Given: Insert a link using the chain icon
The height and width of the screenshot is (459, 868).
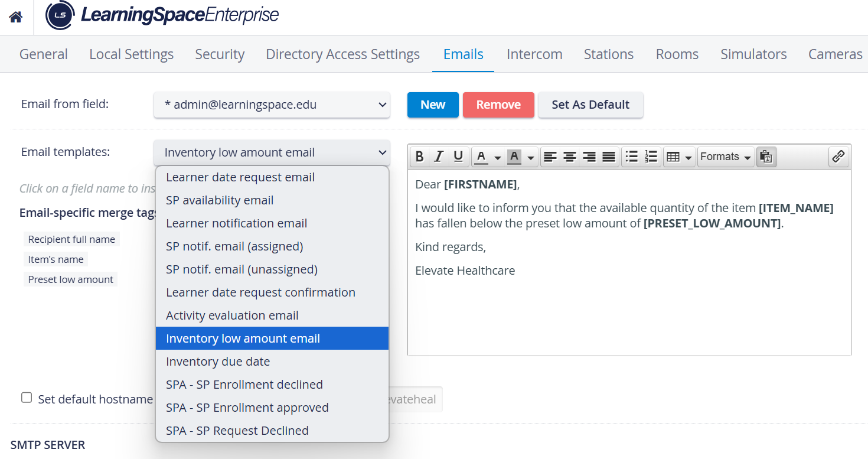Looking at the screenshot, I should [838, 157].
